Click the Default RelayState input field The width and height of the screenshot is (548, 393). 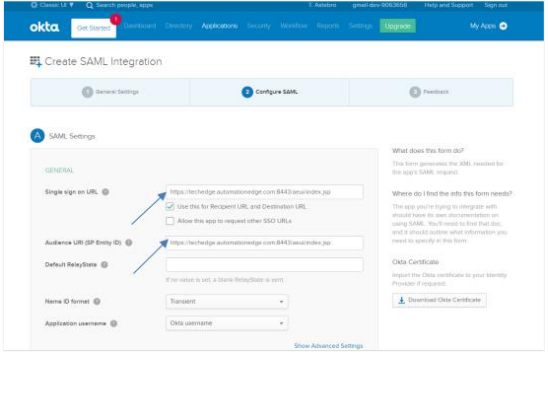pyautogui.click(x=265, y=265)
